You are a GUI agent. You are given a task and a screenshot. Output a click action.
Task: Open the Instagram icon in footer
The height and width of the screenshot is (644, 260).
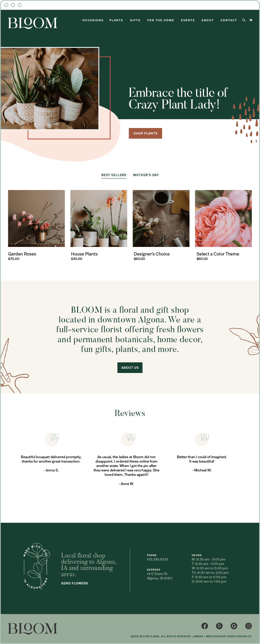pyautogui.click(x=249, y=626)
